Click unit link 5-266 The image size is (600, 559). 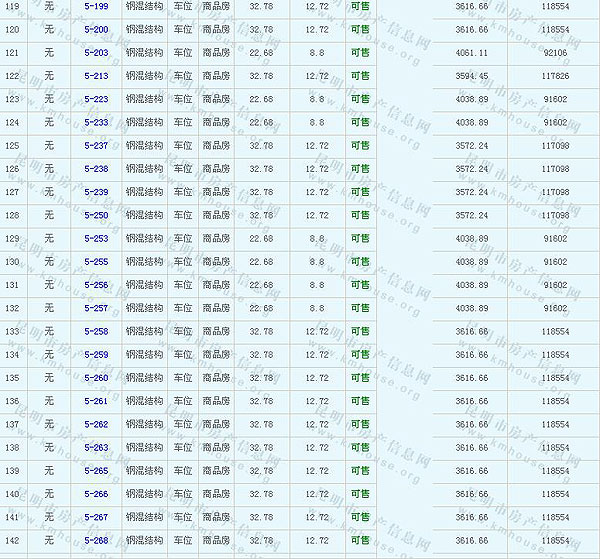[x=96, y=494]
